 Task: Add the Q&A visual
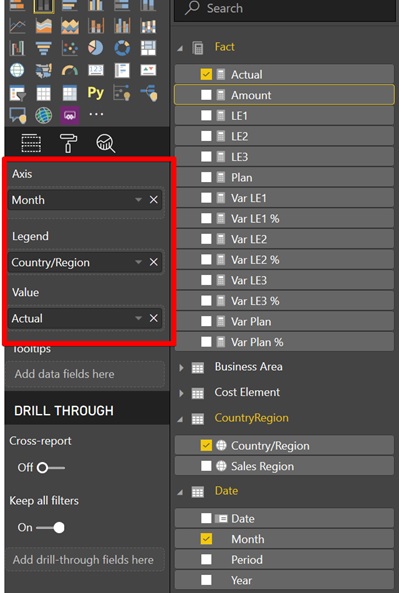click(x=17, y=115)
